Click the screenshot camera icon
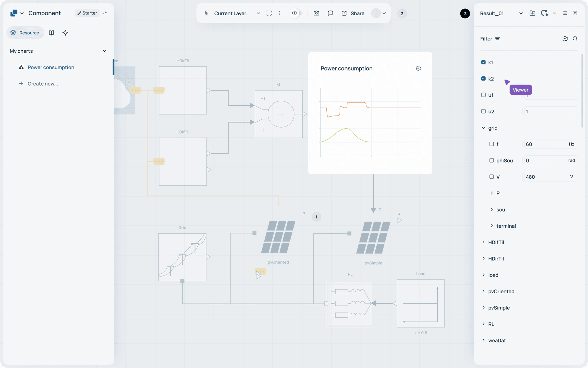This screenshot has height=368, width=588. (x=316, y=13)
